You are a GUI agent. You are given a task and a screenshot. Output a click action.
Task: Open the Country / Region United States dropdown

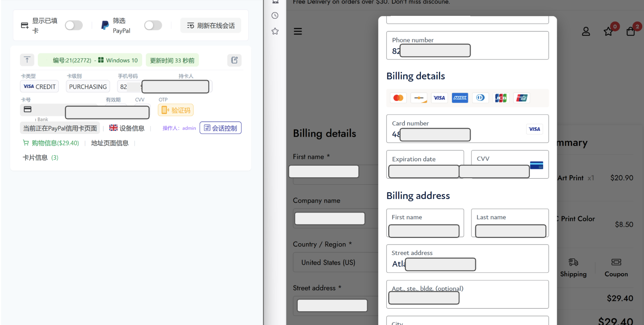point(335,262)
